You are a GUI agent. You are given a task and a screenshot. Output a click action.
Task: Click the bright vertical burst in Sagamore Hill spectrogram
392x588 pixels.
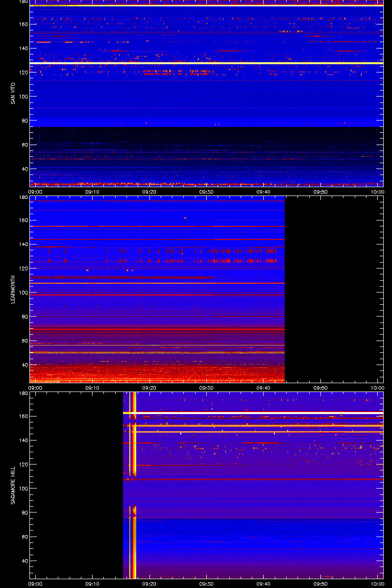pos(132,485)
